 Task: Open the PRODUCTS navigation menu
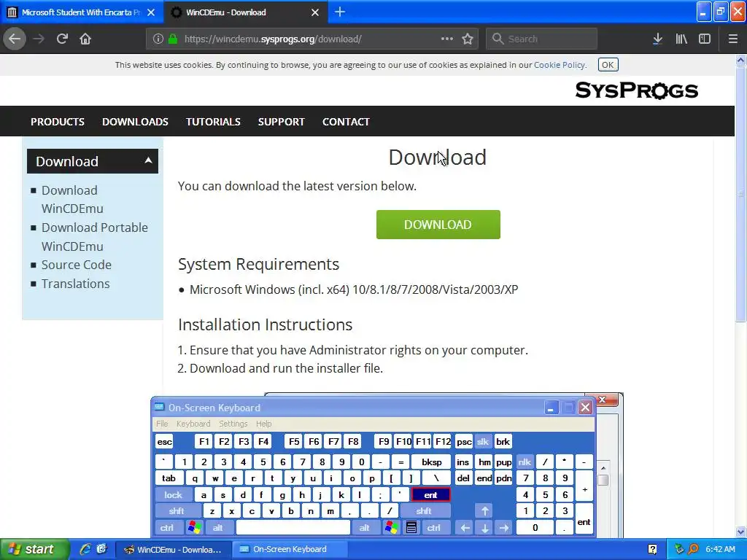[x=58, y=122]
